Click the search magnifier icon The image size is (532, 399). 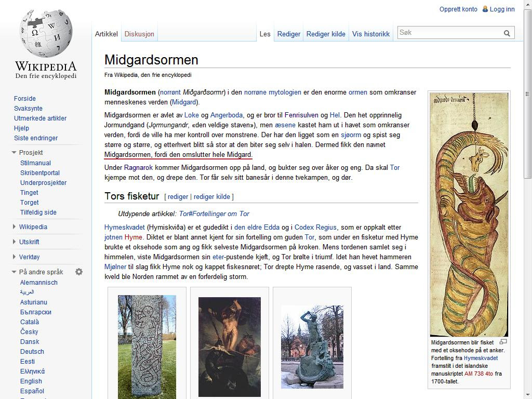point(507,33)
